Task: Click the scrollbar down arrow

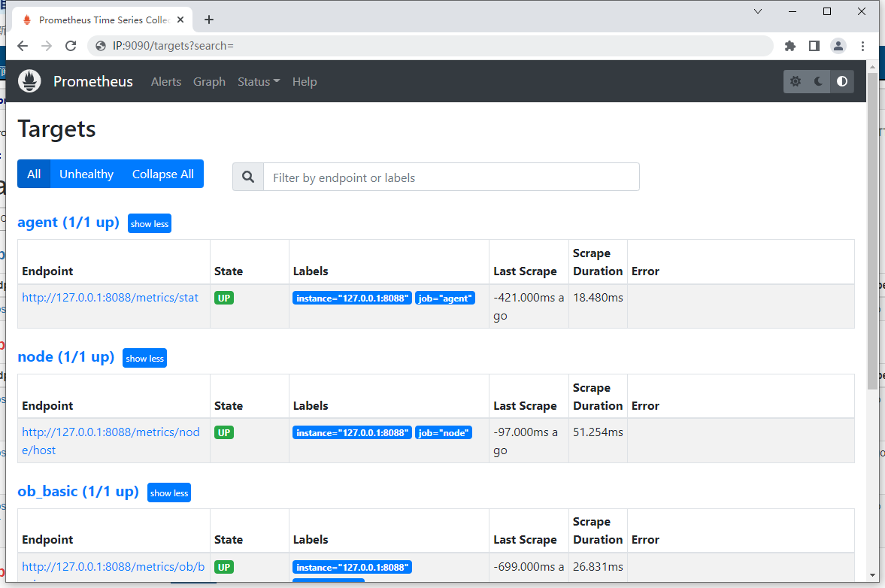Action: (x=872, y=575)
